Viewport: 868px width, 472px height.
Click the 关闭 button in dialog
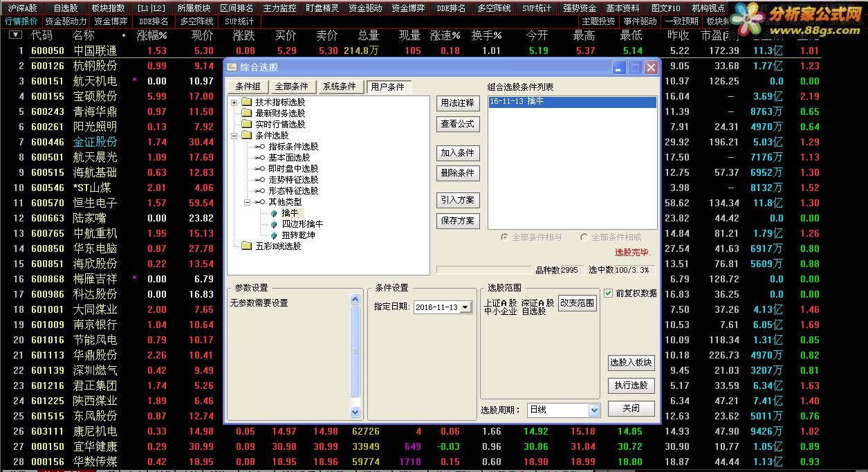click(x=631, y=408)
